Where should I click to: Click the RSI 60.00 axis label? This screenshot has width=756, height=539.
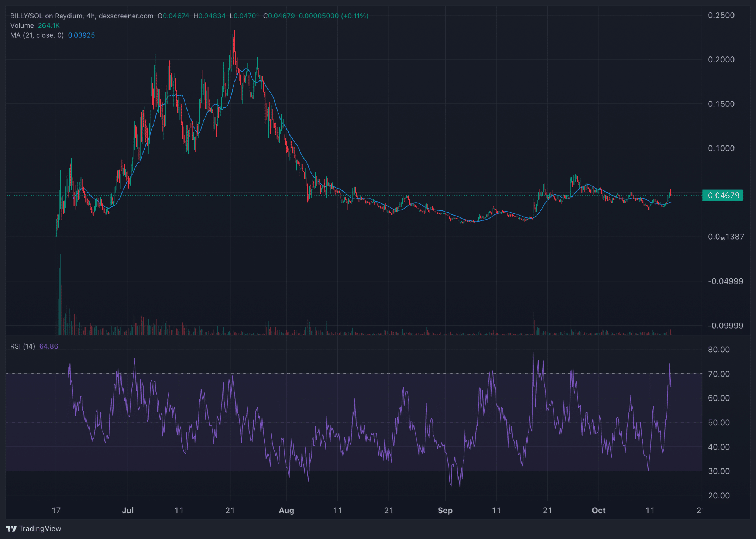(719, 398)
